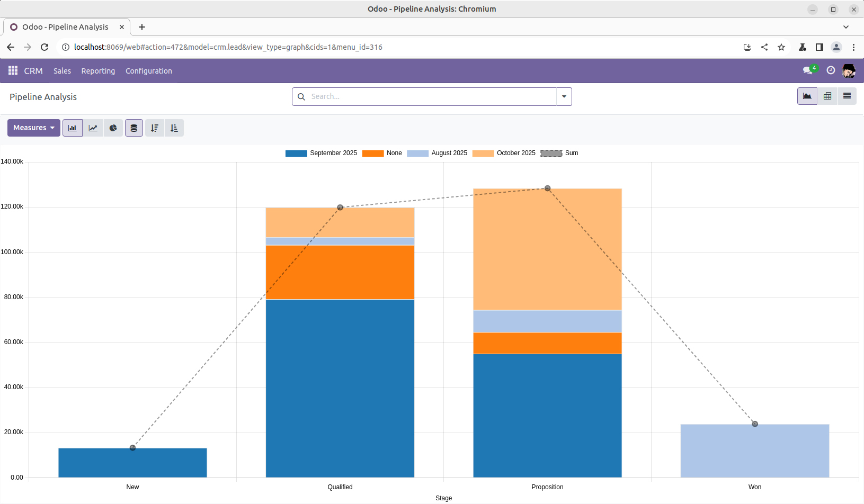Click the August 2025 legend color swatch
Image resolution: width=864 pixels, height=504 pixels.
point(417,154)
